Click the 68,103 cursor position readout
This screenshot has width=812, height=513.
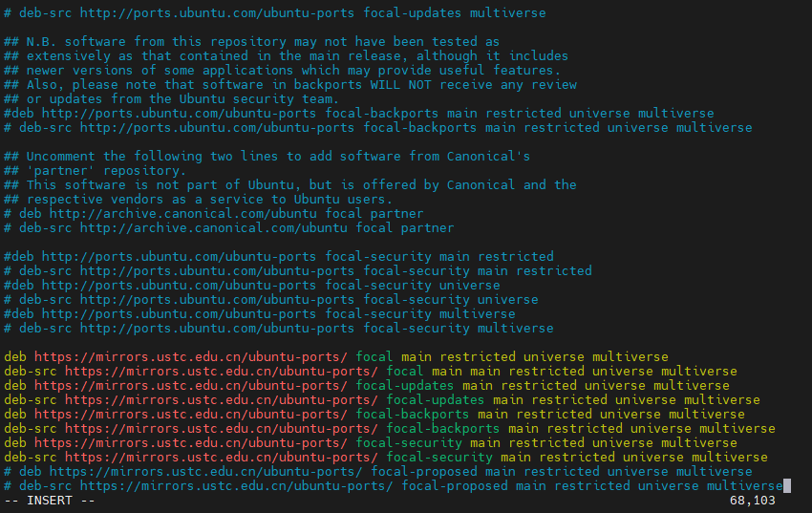(752, 501)
